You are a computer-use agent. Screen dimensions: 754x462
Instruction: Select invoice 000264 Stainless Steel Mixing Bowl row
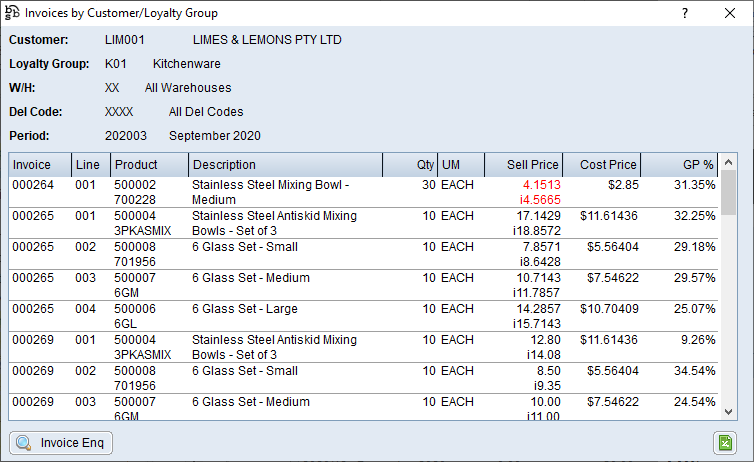[268, 192]
